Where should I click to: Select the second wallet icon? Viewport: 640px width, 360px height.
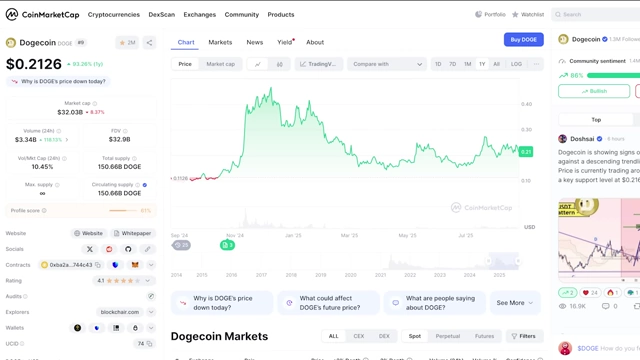coord(97,328)
